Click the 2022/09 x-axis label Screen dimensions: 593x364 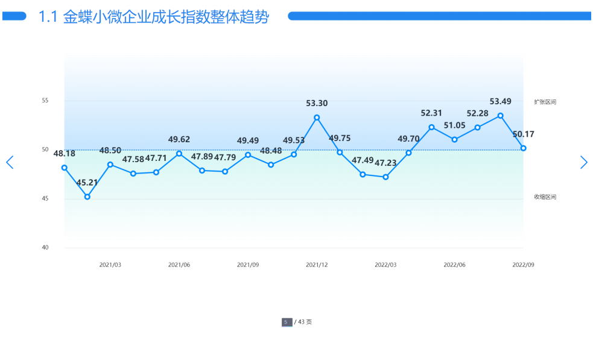(523, 265)
